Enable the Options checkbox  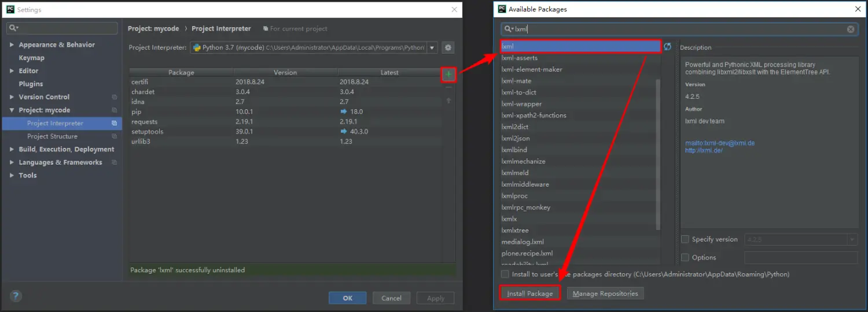(685, 258)
